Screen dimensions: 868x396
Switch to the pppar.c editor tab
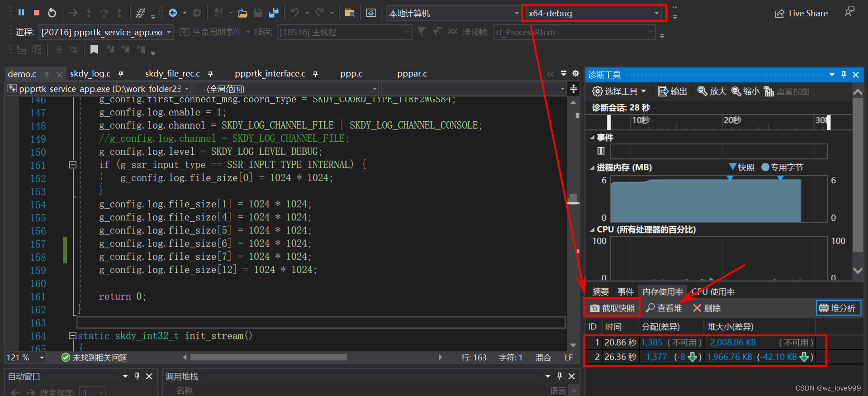click(412, 73)
